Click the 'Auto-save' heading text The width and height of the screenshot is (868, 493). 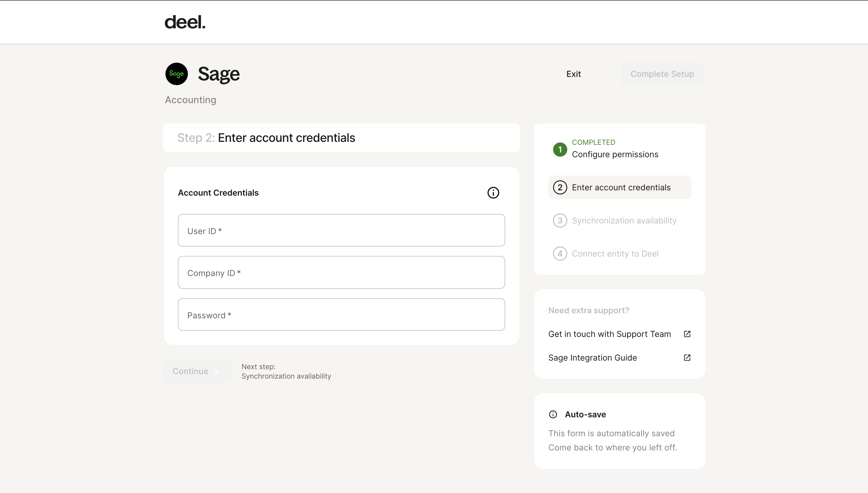[585, 414]
